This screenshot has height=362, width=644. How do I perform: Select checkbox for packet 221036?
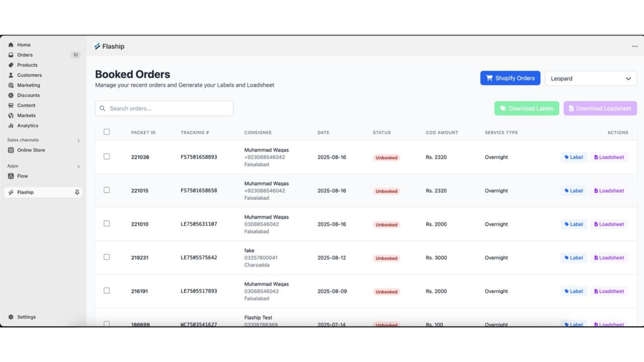click(x=107, y=156)
